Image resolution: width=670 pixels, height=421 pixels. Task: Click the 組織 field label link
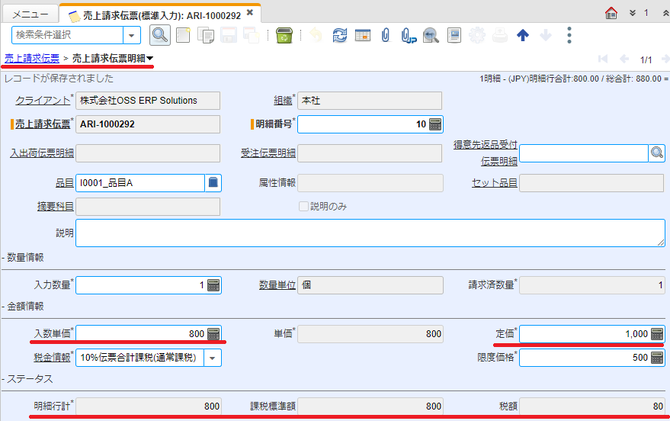[x=283, y=100]
